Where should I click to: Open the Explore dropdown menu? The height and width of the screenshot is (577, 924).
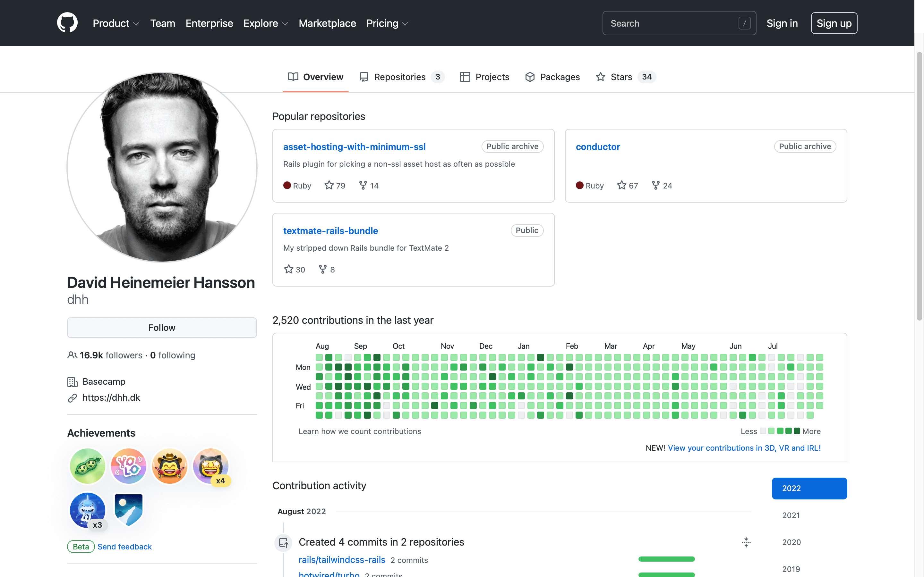pos(265,23)
